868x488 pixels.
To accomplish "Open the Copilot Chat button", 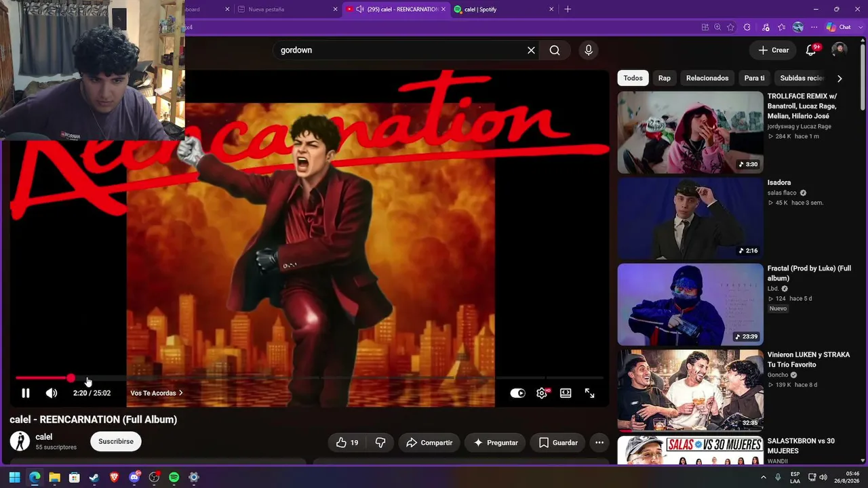I will tap(838, 27).
